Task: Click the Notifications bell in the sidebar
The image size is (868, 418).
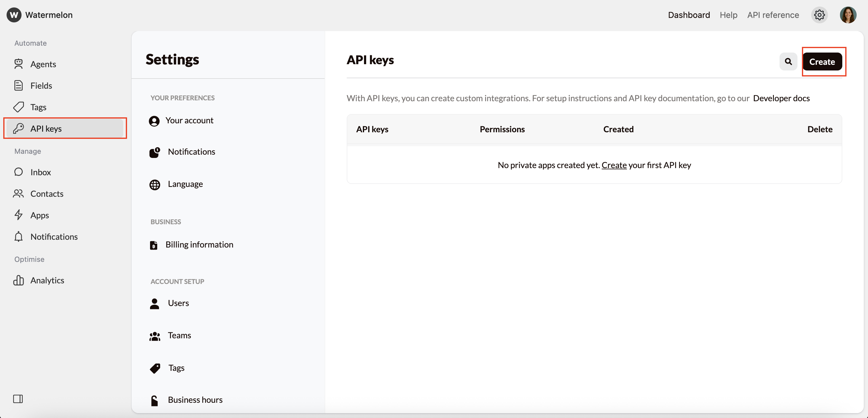Action: tap(19, 236)
